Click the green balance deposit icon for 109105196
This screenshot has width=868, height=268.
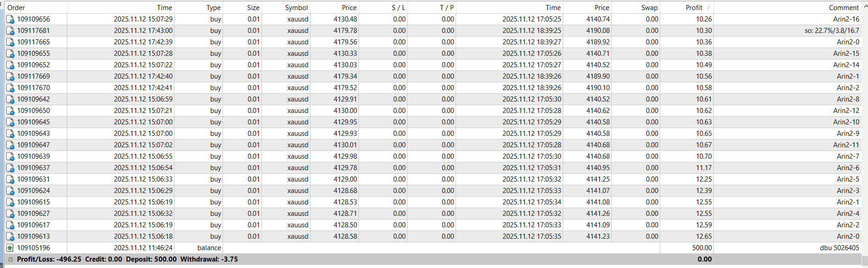(10, 248)
